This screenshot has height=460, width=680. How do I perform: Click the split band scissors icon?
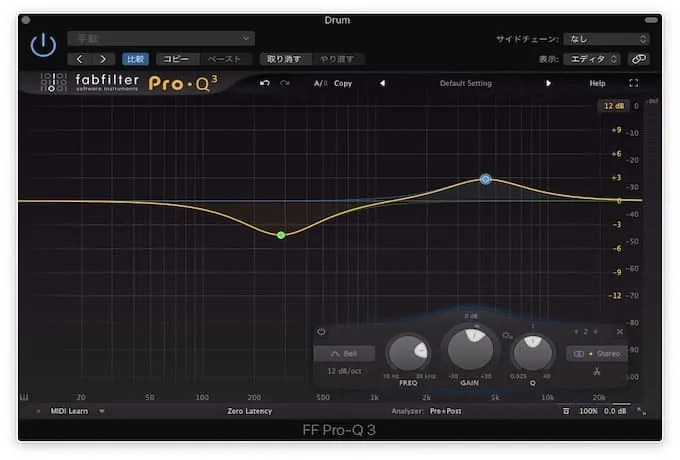(x=597, y=372)
